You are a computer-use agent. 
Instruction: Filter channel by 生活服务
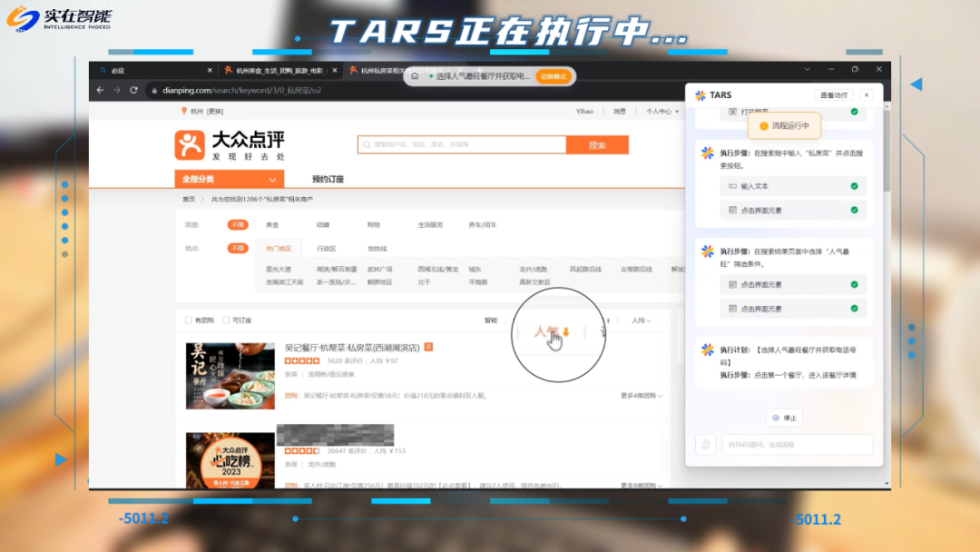[x=430, y=224]
